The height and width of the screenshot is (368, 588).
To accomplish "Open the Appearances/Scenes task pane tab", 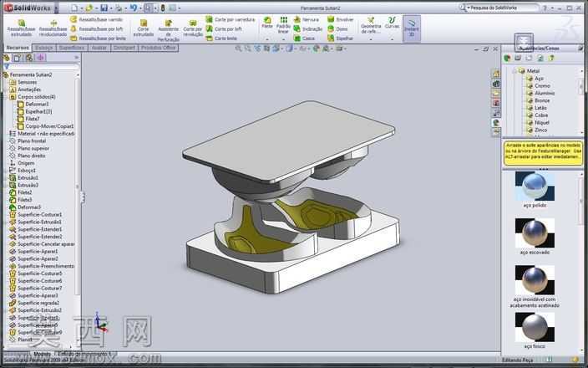I will point(496,122).
